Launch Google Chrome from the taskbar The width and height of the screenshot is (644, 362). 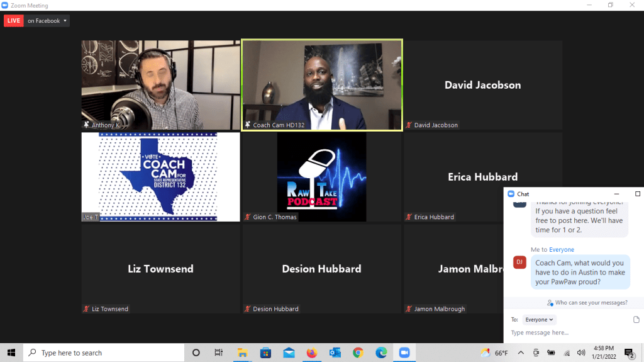tap(358, 353)
